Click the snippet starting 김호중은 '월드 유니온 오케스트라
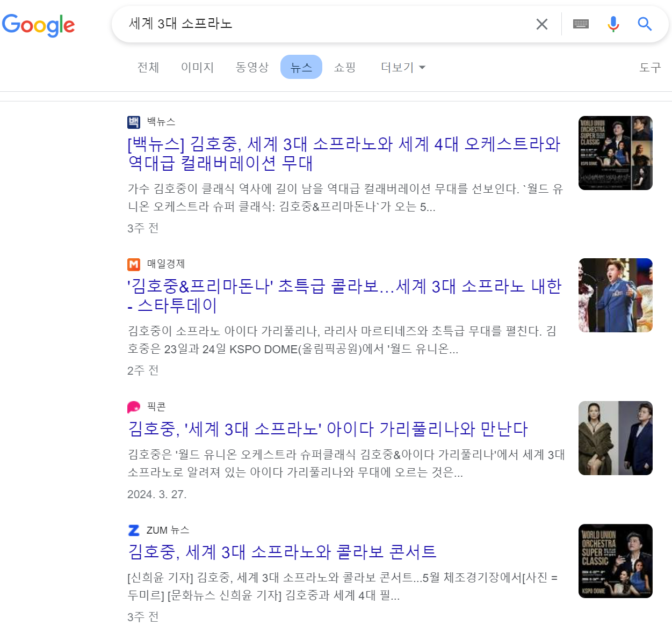Image resolution: width=672 pixels, height=626 pixels. click(346, 463)
